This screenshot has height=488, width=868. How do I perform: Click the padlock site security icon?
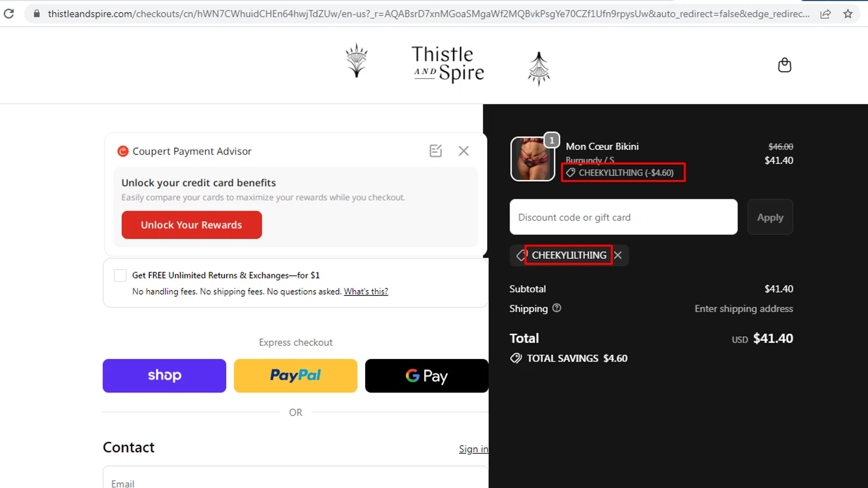(x=36, y=13)
